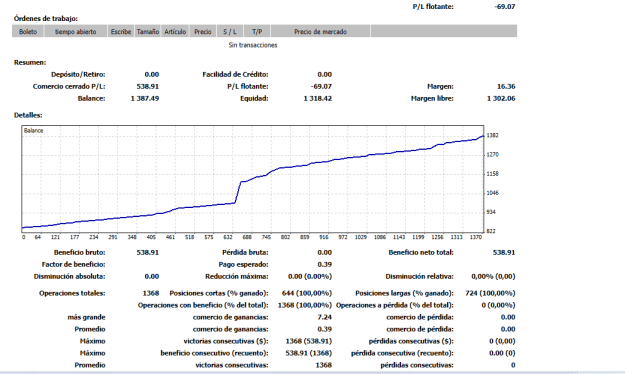Click Comercio cerrado P/L value 538.91
The image size is (625, 374).
[x=147, y=86]
